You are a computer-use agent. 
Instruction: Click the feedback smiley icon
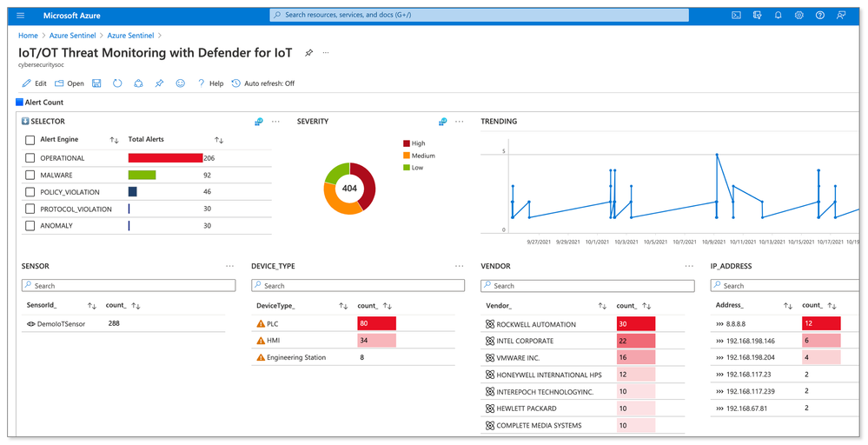(180, 83)
